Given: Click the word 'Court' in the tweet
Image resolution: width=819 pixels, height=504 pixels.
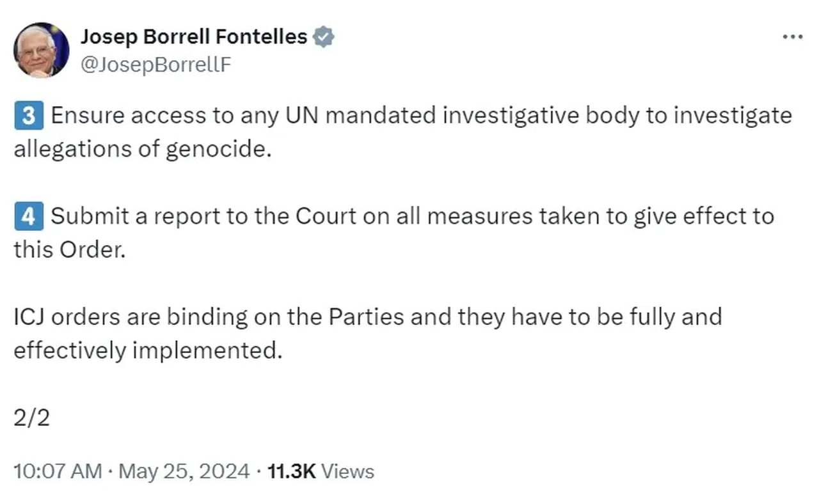Looking at the screenshot, I should (325, 216).
